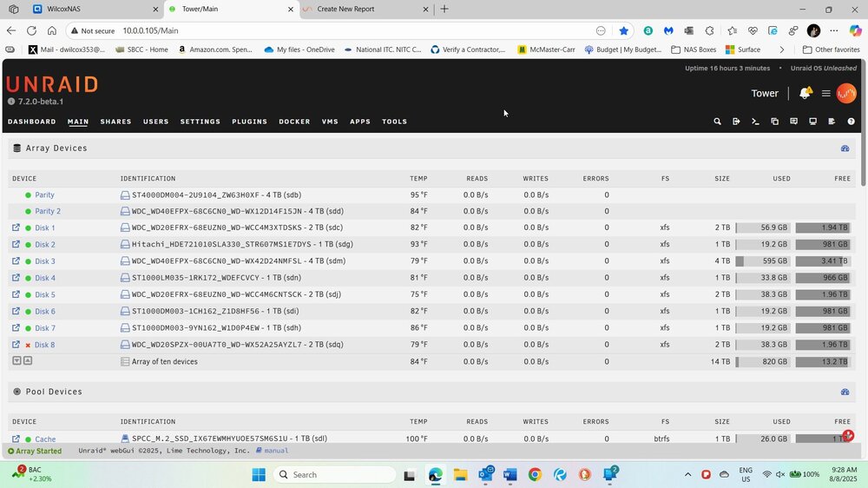Toggle the green status dot for Parity
The image size is (868, 488).
click(x=28, y=195)
